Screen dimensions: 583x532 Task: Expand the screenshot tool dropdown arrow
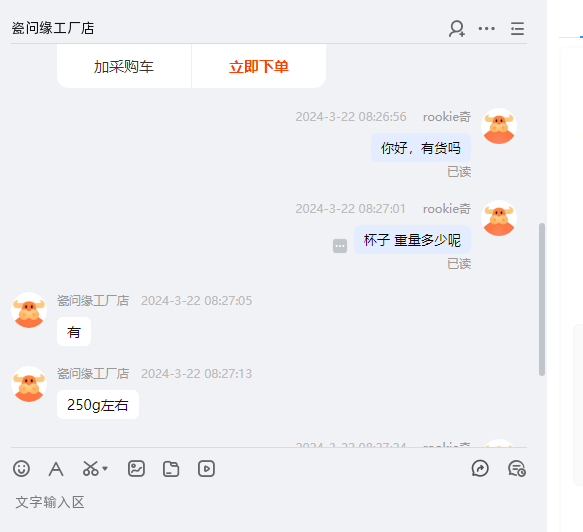pyautogui.click(x=105, y=468)
